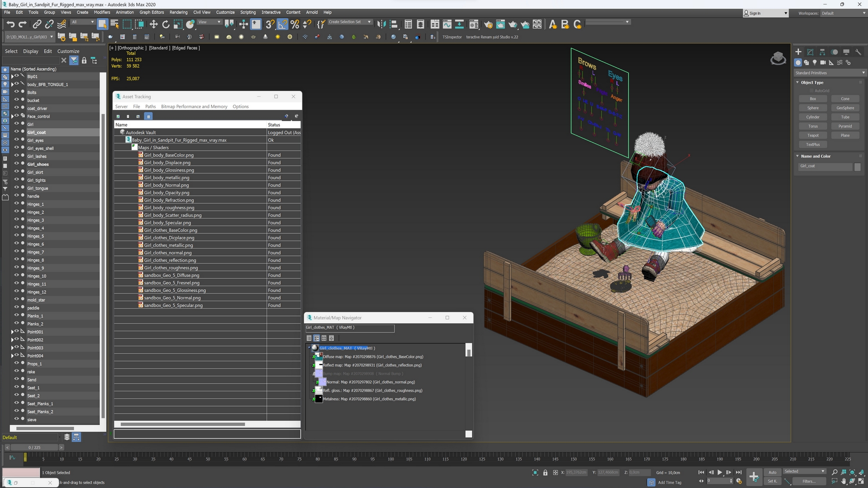Image resolution: width=868 pixels, height=488 pixels.
Task: Open the Create Selection Set dropdown
Action: pyautogui.click(x=349, y=22)
